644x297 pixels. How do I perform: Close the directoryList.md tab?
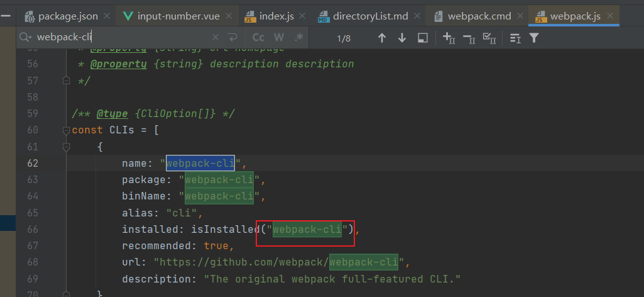coord(417,16)
